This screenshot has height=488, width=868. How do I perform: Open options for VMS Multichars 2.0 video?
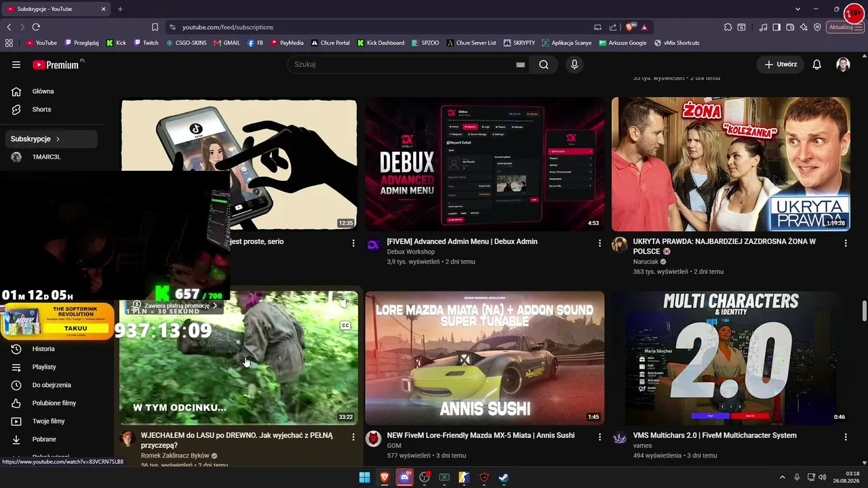point(846,437)
